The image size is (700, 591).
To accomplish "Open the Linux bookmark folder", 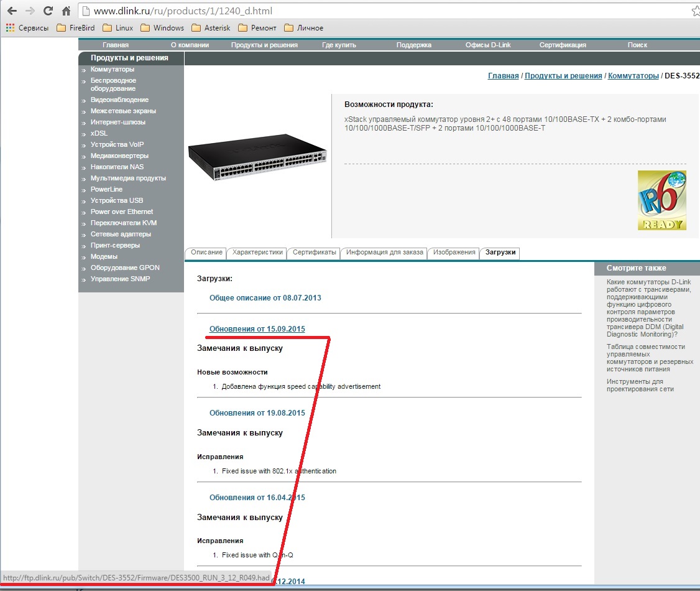I will point(118,28).
